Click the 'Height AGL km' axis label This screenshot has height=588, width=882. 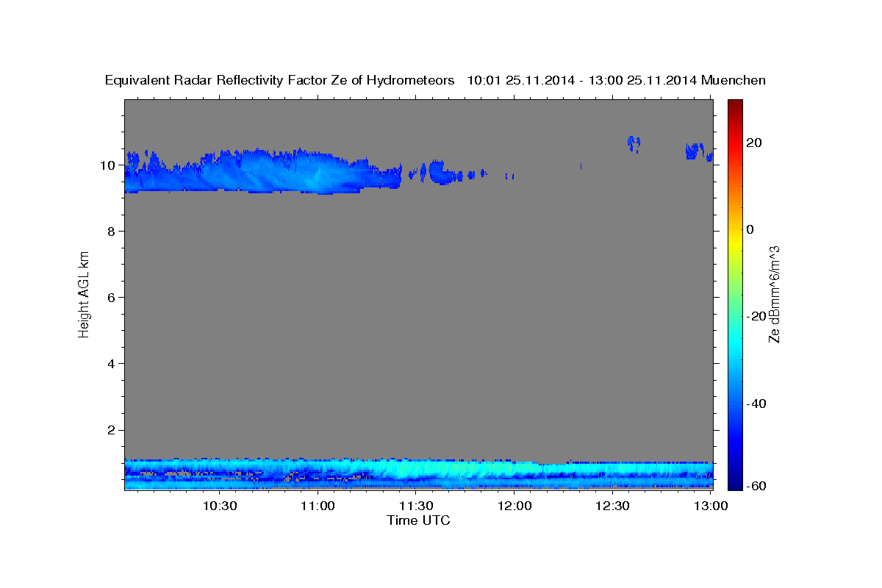coord(85,293)
